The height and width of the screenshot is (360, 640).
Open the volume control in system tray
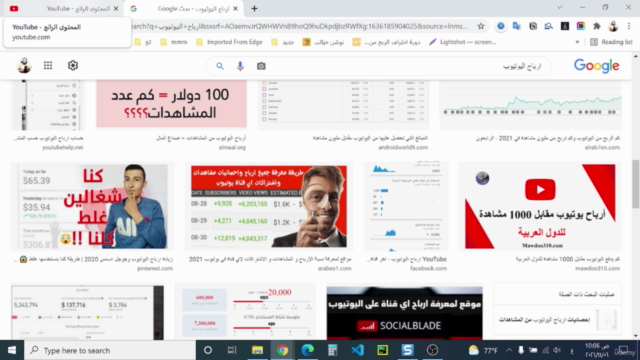(x=557, y=350)
